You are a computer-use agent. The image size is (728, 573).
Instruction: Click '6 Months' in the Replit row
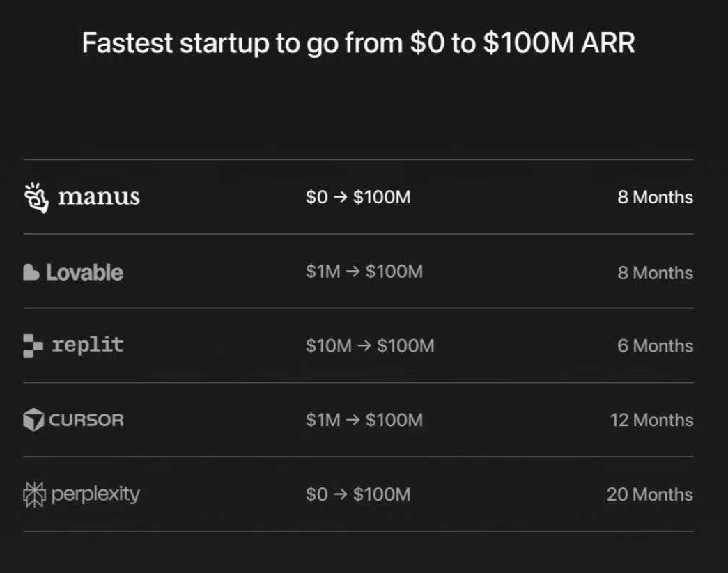tap(655, 345)
